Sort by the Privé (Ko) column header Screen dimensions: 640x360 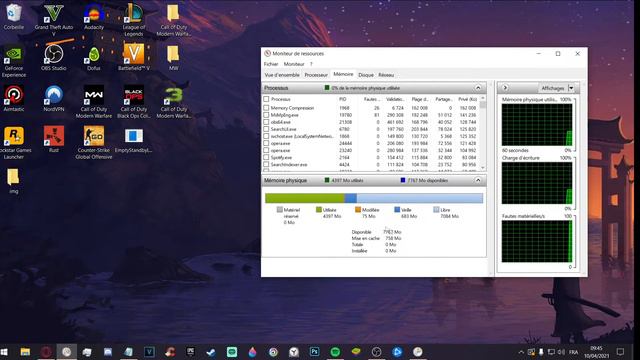(467, 99)
